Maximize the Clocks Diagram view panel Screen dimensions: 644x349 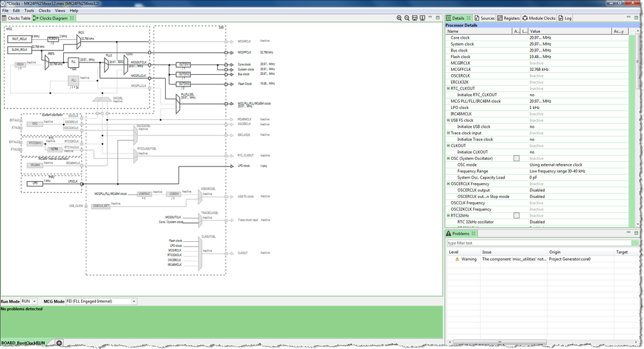(438, 17)
